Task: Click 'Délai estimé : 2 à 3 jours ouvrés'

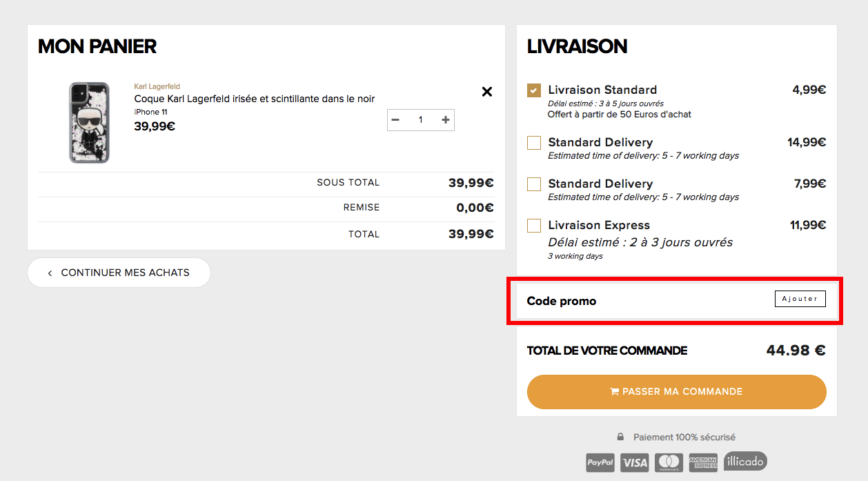Action: click(640, 242)
